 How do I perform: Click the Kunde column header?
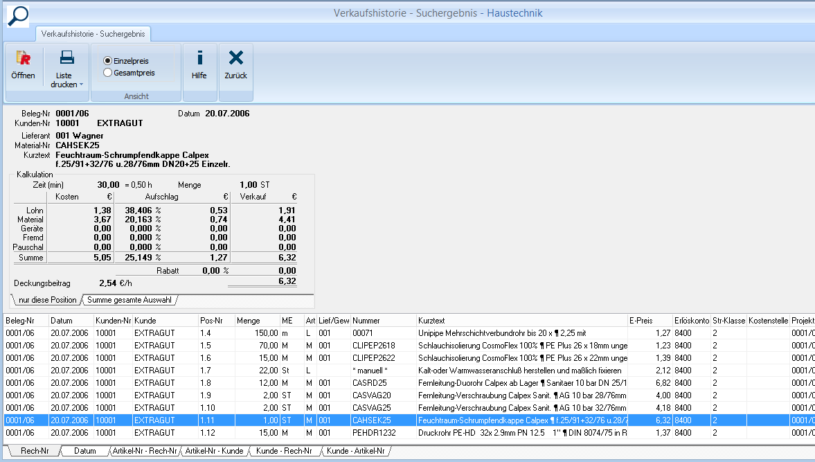[x=165, y=321]
